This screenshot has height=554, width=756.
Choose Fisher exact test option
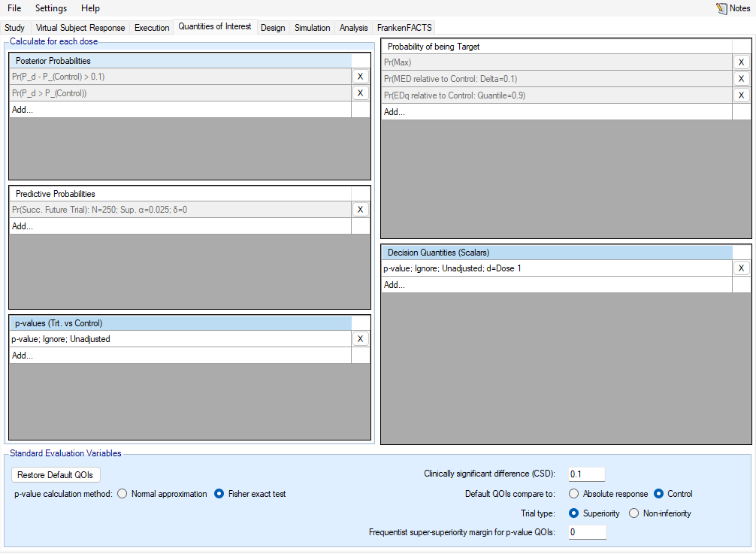219,494
